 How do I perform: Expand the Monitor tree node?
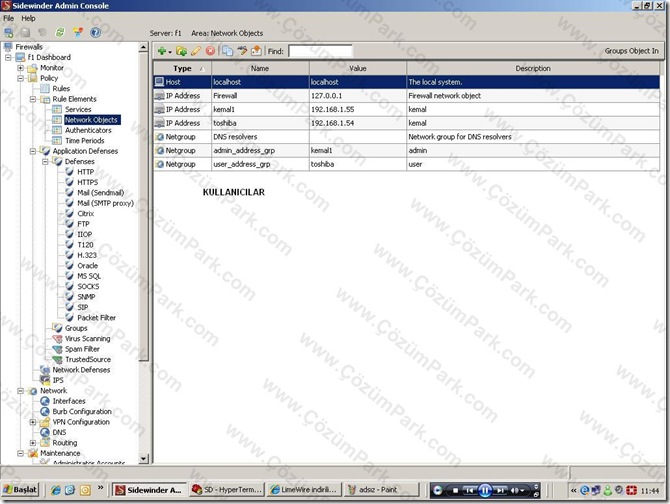[21, 68]
